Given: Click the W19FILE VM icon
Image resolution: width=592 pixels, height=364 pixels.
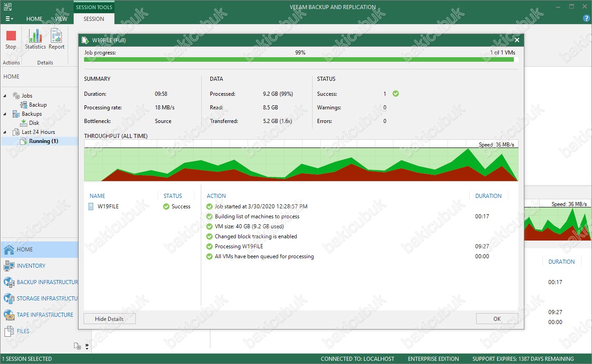Looking at the screenshot, I should pos(91,207).
